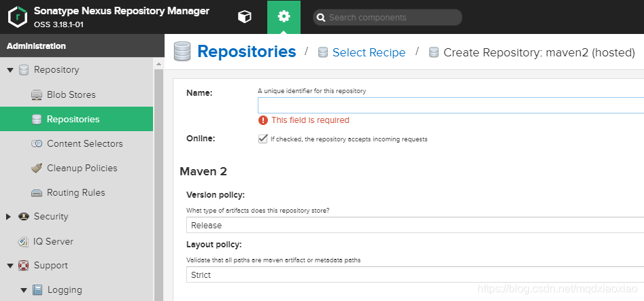This screenshot has height=301, width=644.
Task: Click the Support label in sidebar tree
Action: coord(51,266)
